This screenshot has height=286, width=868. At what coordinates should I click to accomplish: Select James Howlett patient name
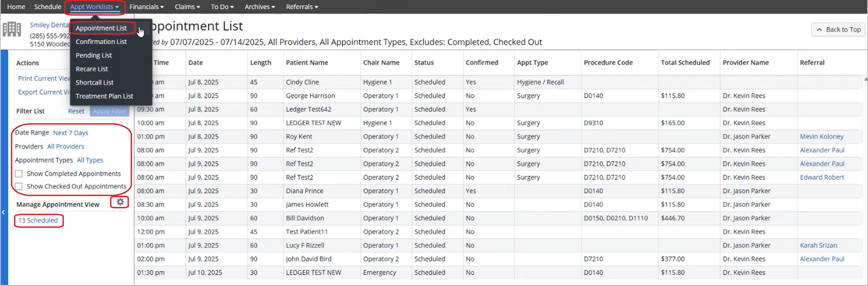pos(307,205)
